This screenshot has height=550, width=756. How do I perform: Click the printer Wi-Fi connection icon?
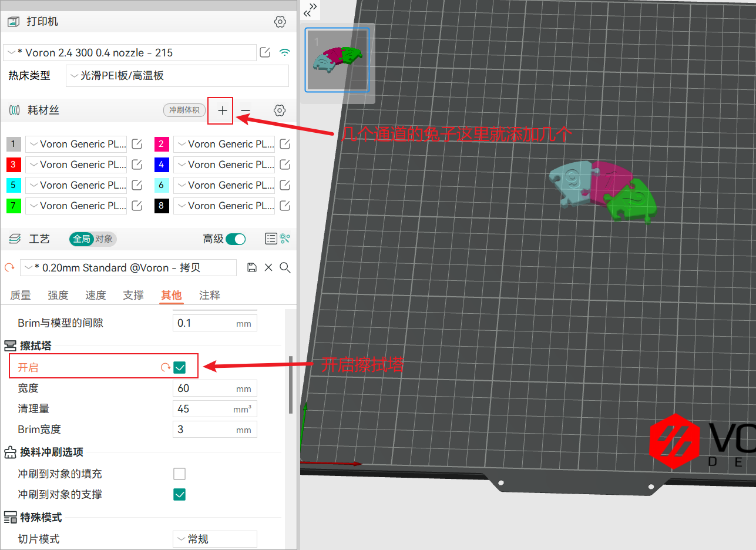[x=284, y=52]
